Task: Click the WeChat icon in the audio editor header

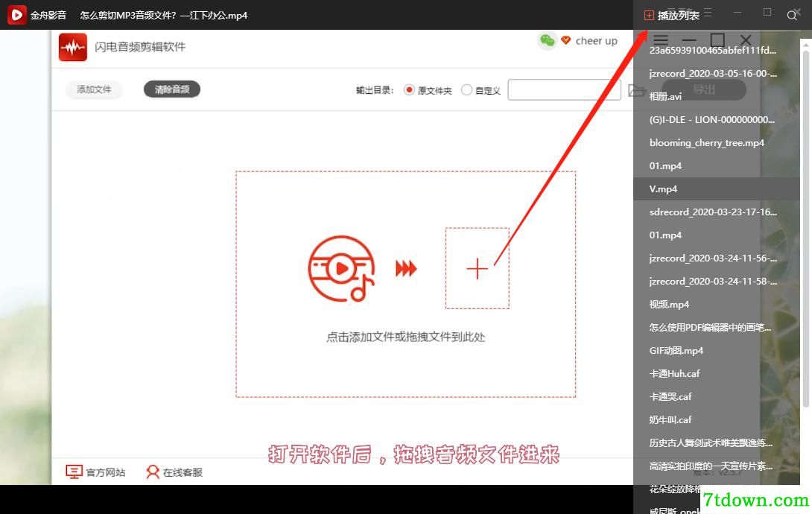Action: tap(548, 40)
